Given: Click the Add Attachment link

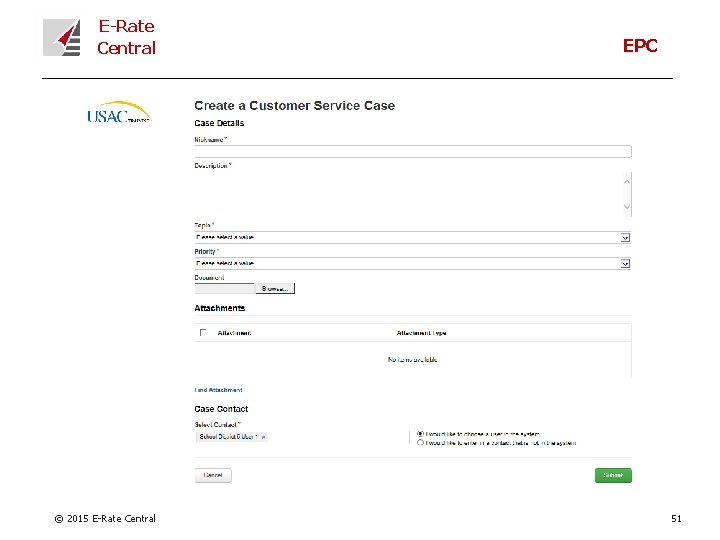Looking at the screenshot, I should [219, 390].
